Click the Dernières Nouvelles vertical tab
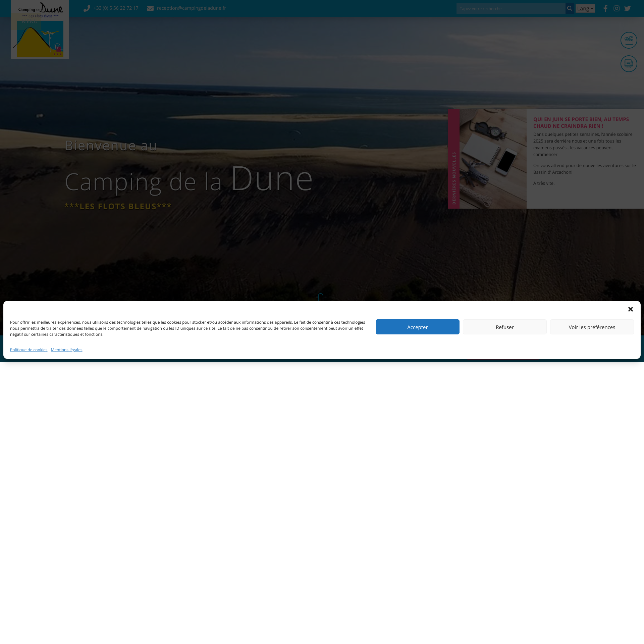Viewport: 644px width, 644px height. click(454, 159)
